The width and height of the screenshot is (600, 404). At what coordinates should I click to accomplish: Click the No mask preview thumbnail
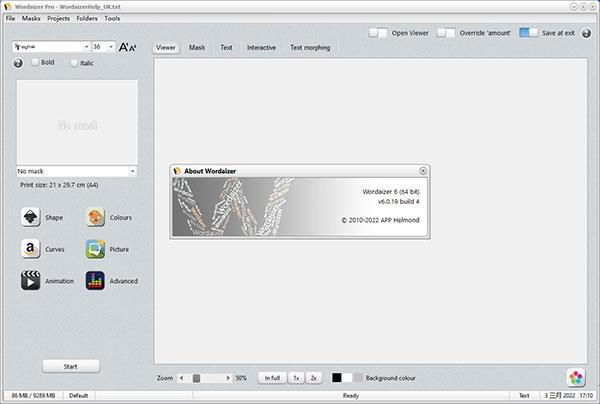coord(77,122)
